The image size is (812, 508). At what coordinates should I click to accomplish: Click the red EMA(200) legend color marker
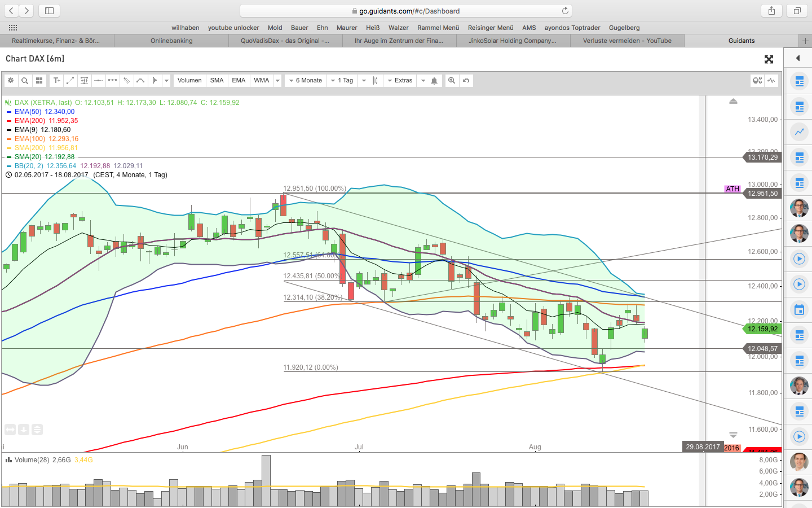8,121
